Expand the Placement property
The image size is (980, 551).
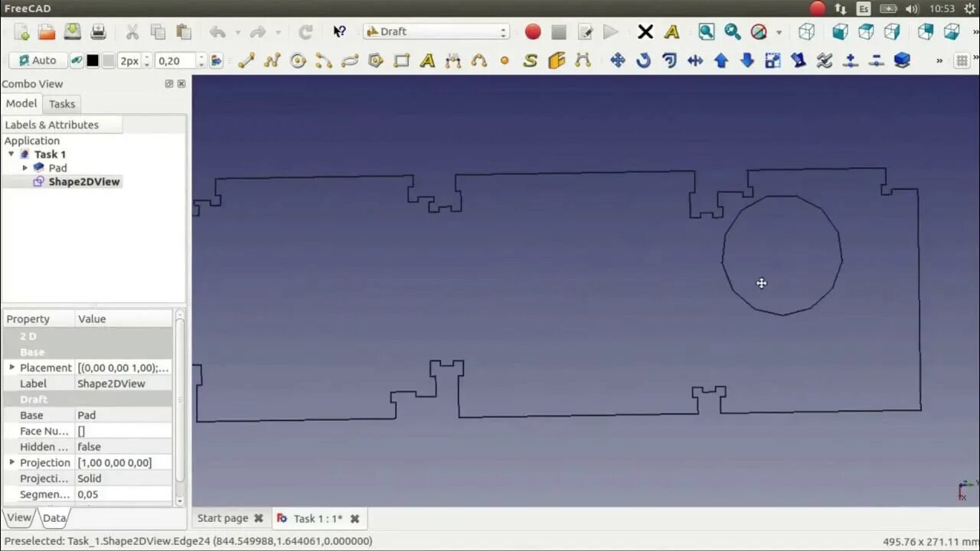pyautogui.click(x=11, y=367)
